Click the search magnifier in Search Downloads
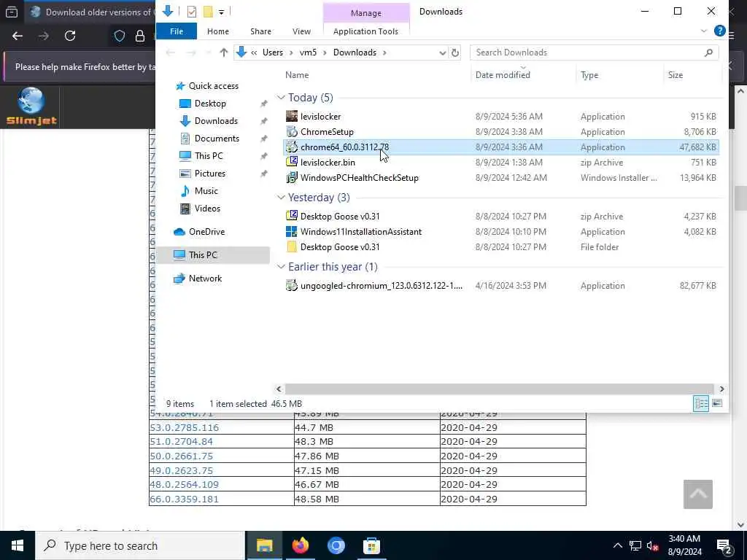747x560 pixels. click(708, 52)
